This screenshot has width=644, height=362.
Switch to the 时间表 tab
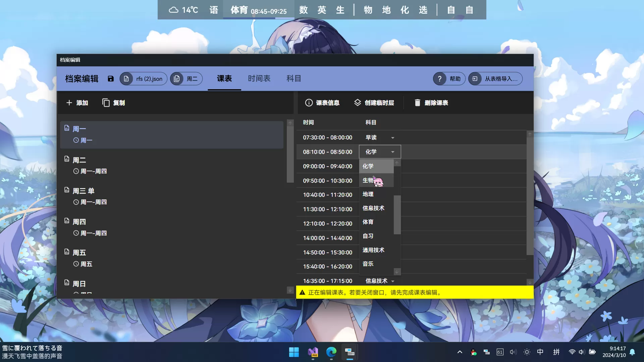(x=259, y=78)
